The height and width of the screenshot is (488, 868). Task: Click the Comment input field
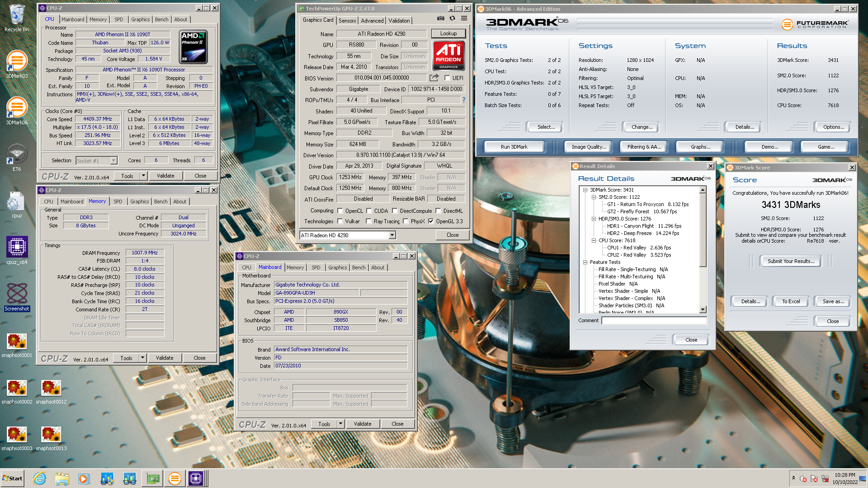pos(654,320)
